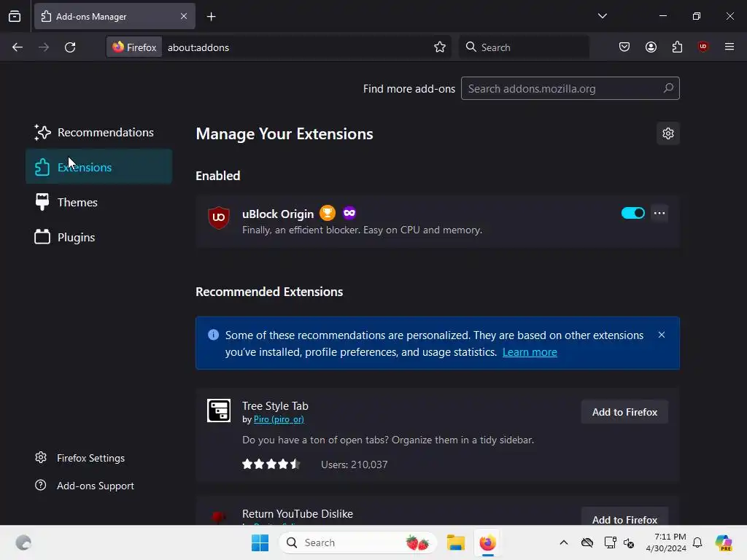Add Tree Style Tab to Firefox
The image size is (747, 560).
[624, 413]
